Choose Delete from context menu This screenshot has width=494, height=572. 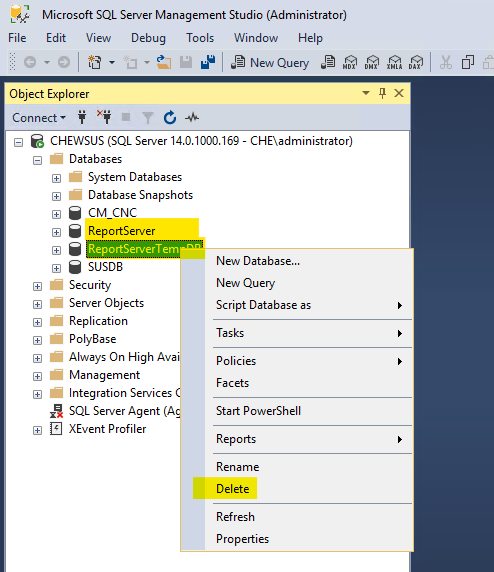tap(232, 488)
